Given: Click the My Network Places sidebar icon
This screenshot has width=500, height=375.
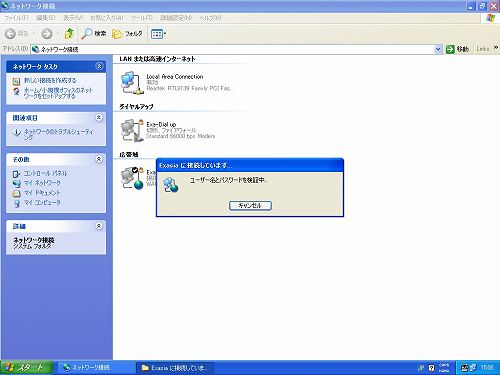Looking at the screenshot, I should (16, 183).
